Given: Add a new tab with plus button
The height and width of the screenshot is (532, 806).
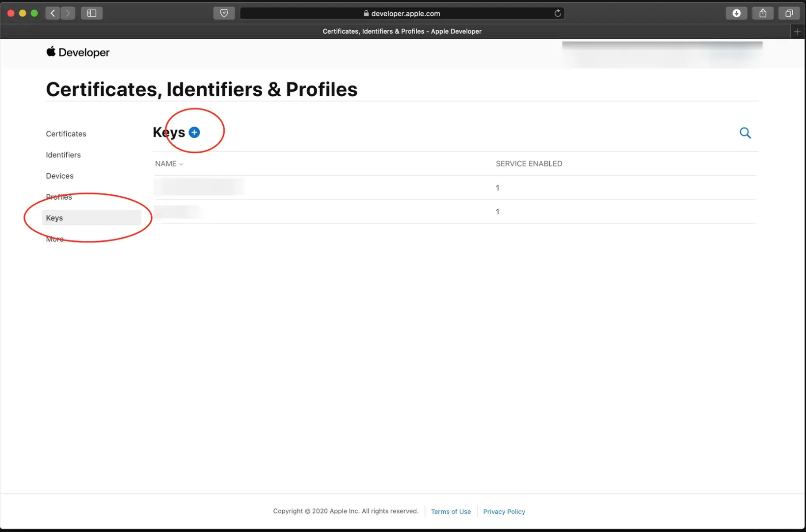Looking at the screenshot, I should pos(797,31).
